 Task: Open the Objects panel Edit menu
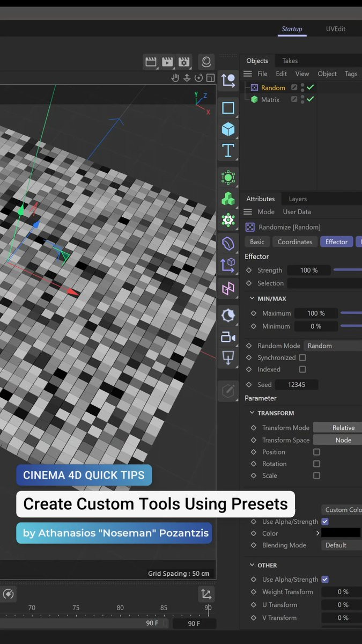pos(282,74)
